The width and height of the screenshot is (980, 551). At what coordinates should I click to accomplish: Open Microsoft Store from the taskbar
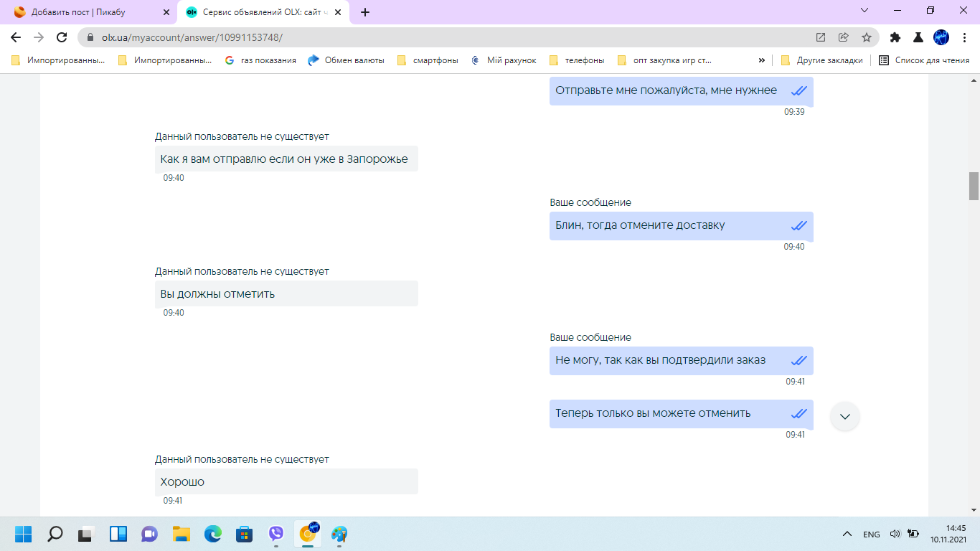[245, 534]
